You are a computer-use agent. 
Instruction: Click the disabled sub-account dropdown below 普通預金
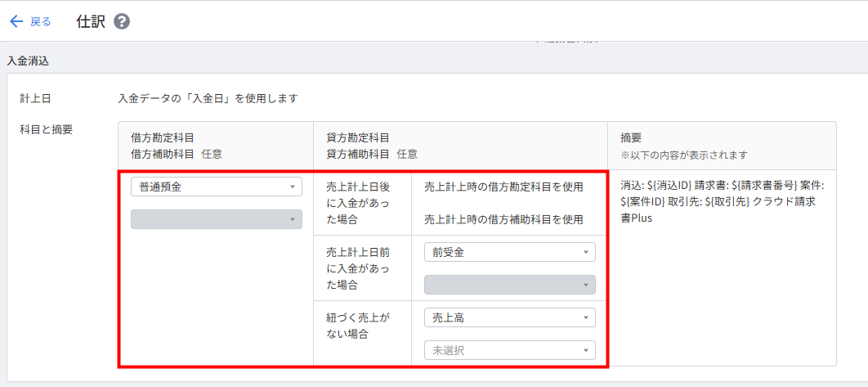[217, 219]
